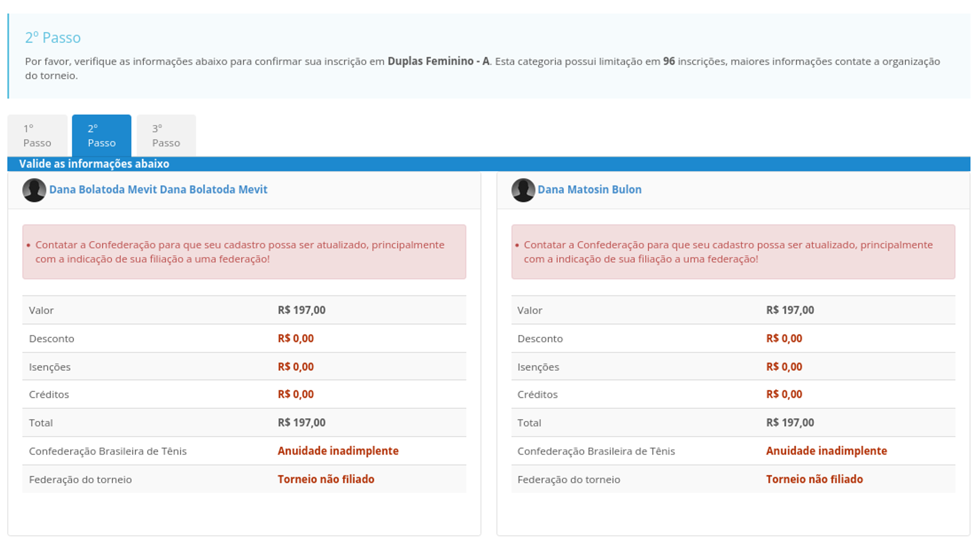
Task: Click the left Anuidade inadimplente status
Action: (x=338, y=451)
